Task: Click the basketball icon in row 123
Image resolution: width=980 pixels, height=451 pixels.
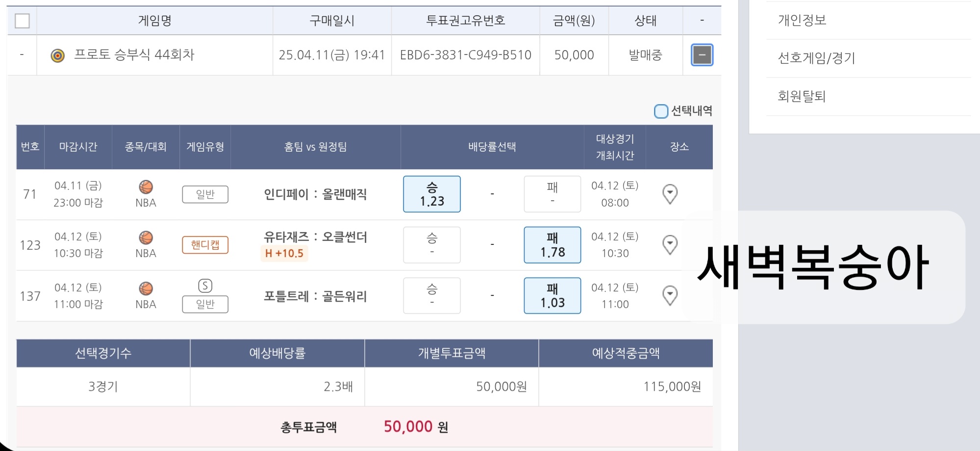Action: click(x=146, y=238)
